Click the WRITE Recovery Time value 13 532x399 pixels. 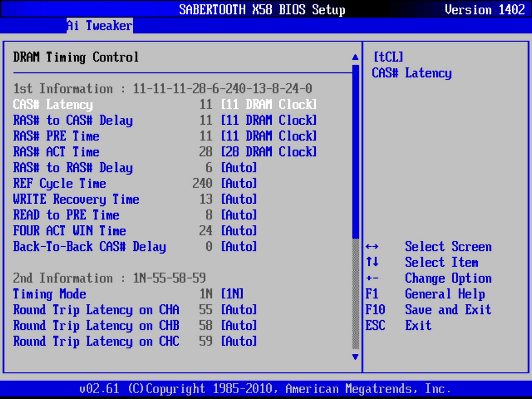(206, 199)
